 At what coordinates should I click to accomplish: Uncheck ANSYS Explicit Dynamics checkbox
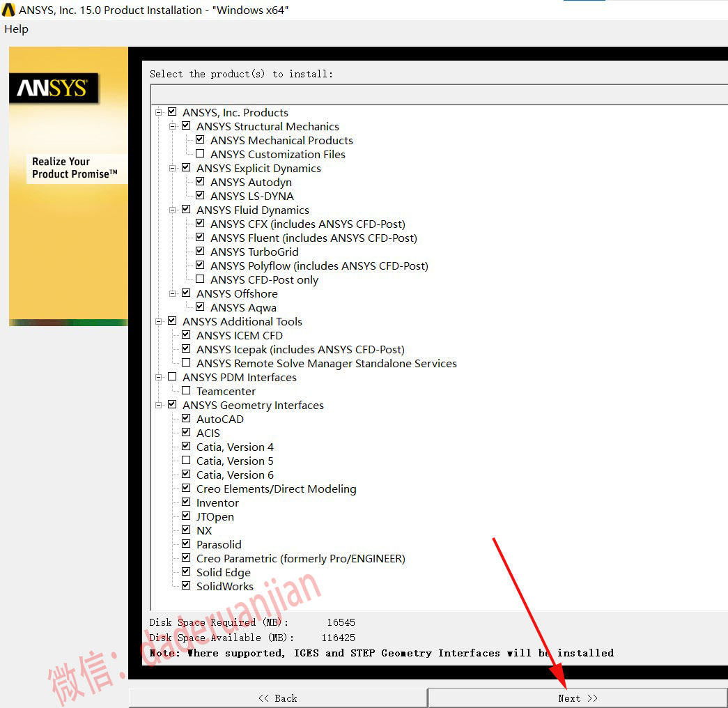pos(186,168)
